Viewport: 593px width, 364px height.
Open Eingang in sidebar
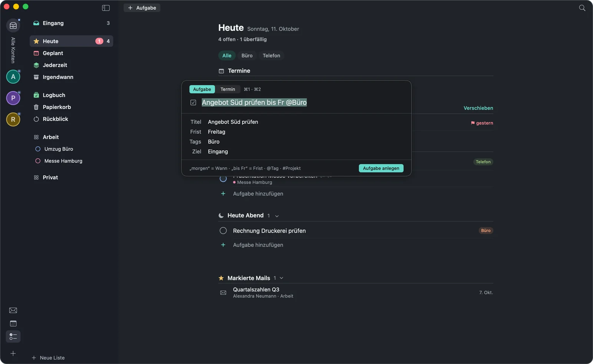(x=71, y=23)
